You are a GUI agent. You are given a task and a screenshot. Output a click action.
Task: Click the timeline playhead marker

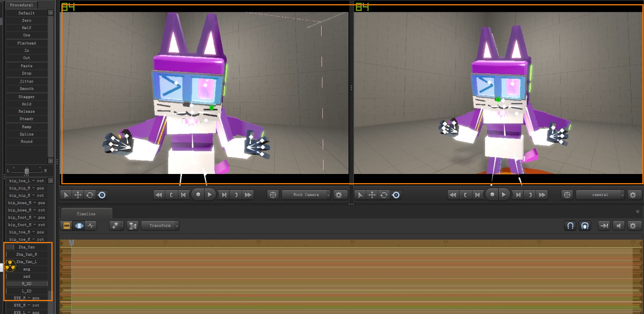coord(71,242)
